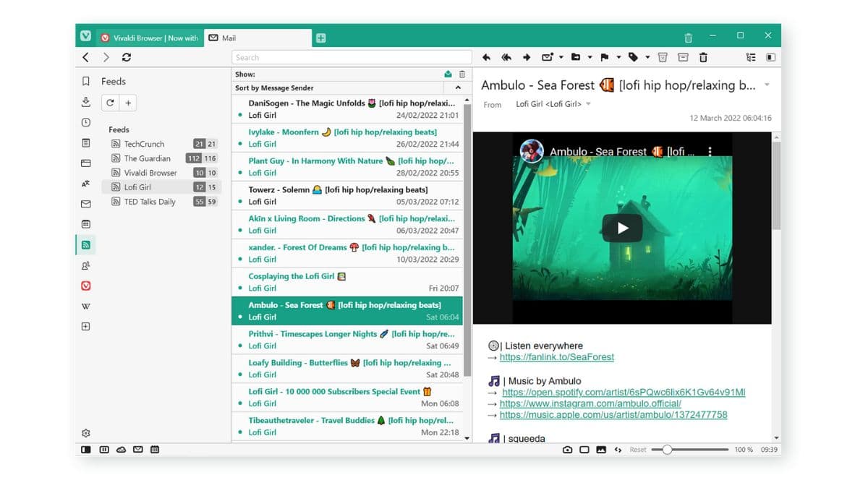Switch to the Vivaldi Browser tab
Viewport: 868px width, 488px height.
[x=150, y=38]
